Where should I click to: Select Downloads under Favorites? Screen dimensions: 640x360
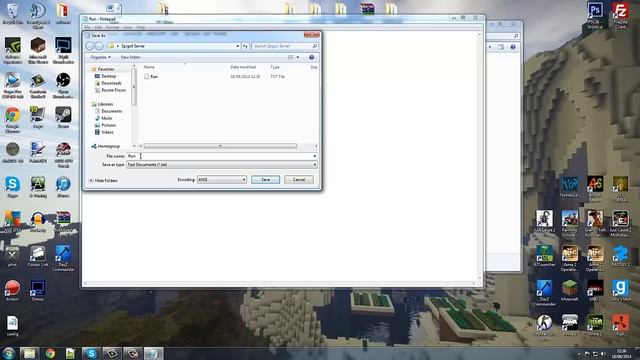(111, 83)
